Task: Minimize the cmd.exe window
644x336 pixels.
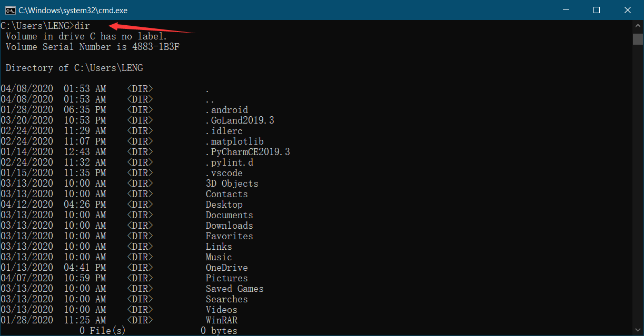Action: coord(566,10)
